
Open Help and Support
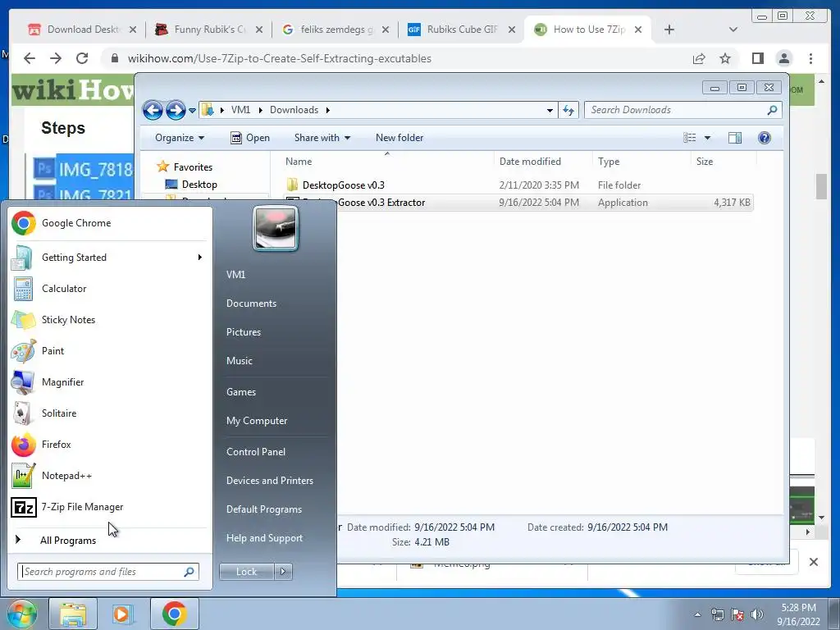click(264, 538)
